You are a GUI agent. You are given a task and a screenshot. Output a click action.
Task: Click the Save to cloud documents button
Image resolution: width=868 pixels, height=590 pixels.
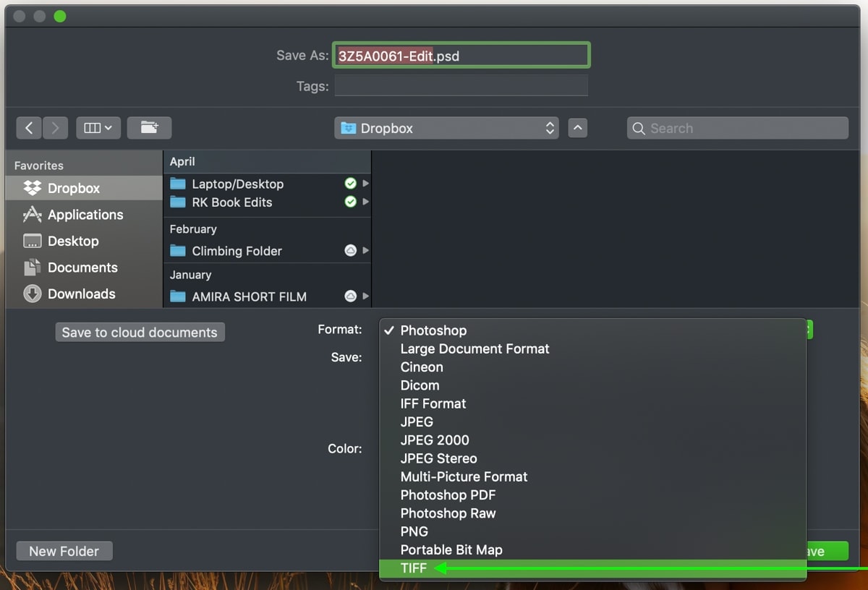140,332
